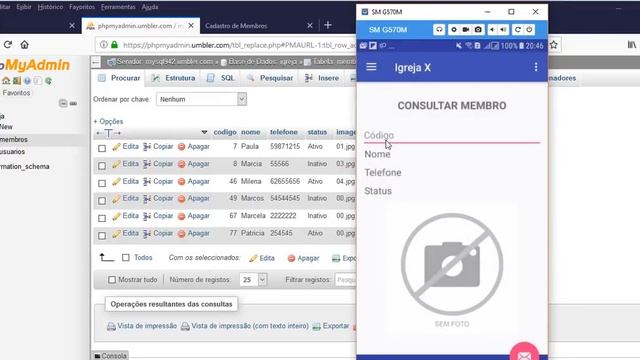Collapse the panel with the top-left toggle button

[x=96, y=62]
